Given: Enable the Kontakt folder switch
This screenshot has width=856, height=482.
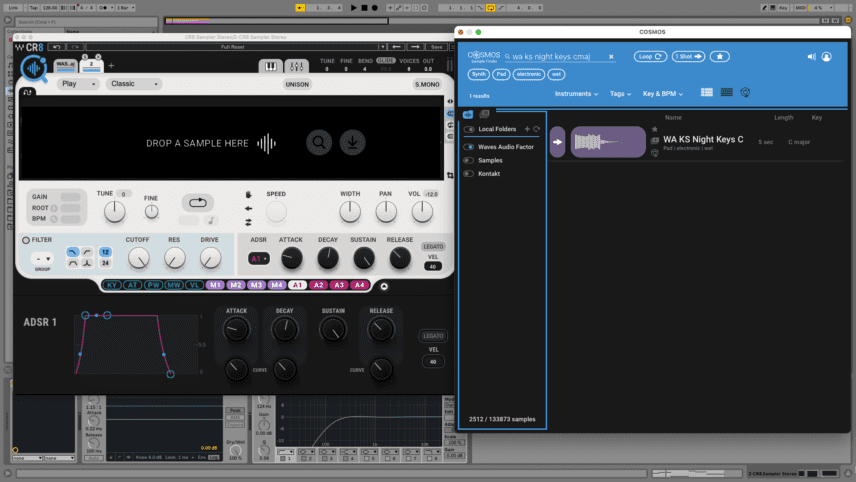Looking at the screenshot, I should 468,174.
